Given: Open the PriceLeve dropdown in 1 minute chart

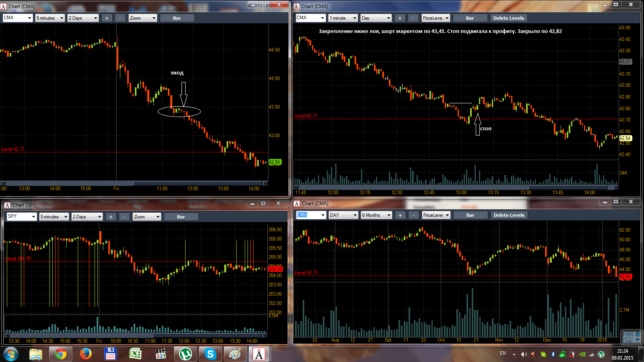Looking at the screenshot, I should tap(436, 18).
